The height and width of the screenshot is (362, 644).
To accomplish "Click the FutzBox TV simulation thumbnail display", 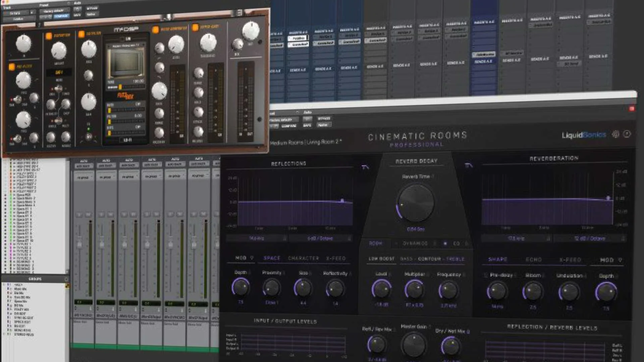I will [125, 63].
